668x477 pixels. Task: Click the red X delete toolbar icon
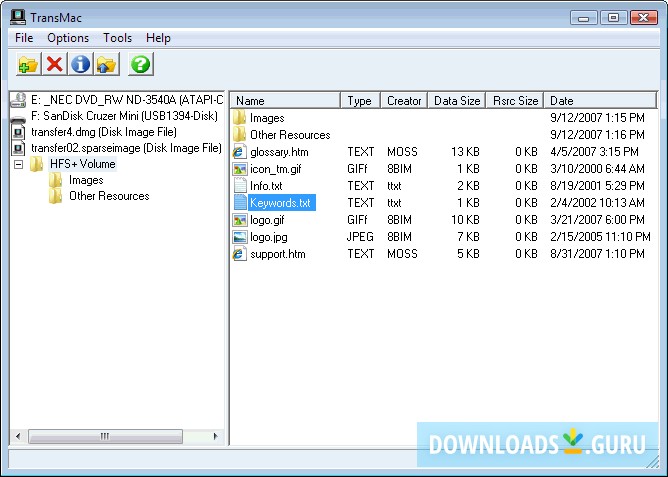click(55, 64)
